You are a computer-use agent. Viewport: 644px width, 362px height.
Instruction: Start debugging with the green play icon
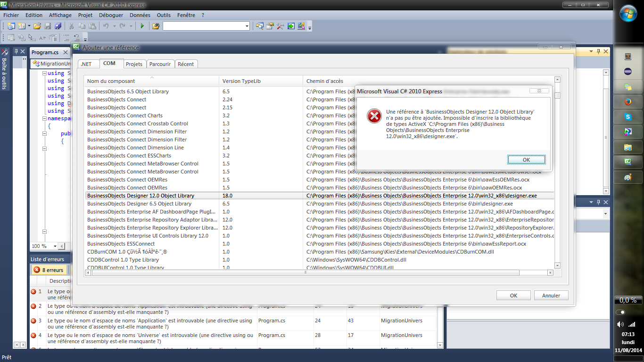[142, 26]
